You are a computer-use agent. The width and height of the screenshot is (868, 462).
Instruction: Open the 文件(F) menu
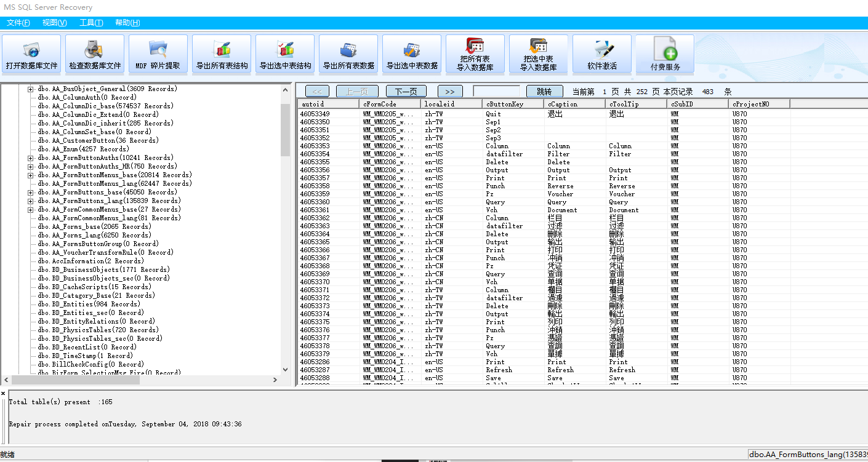pyautogui.click(x=18, y=23)
